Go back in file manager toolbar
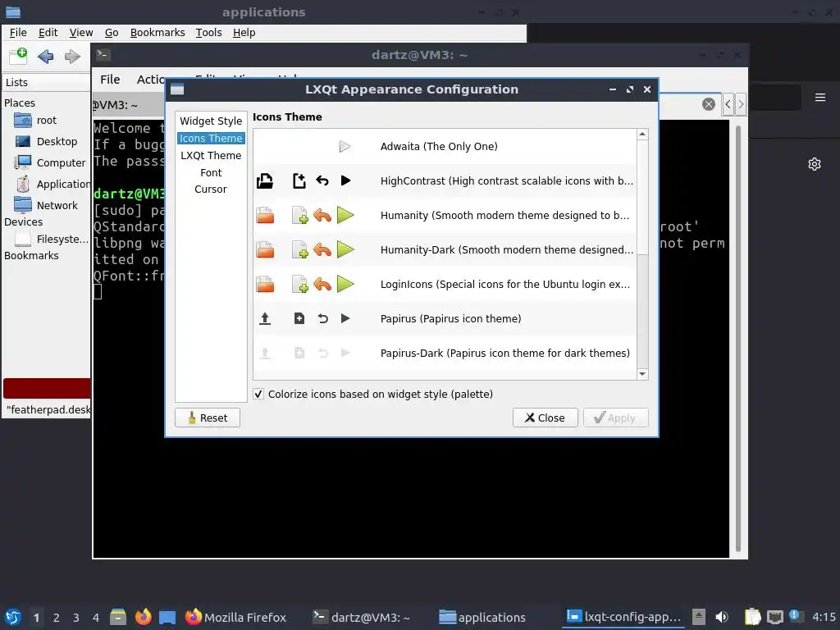The width and height of the screenshot is (840, 630). (46, 57)
